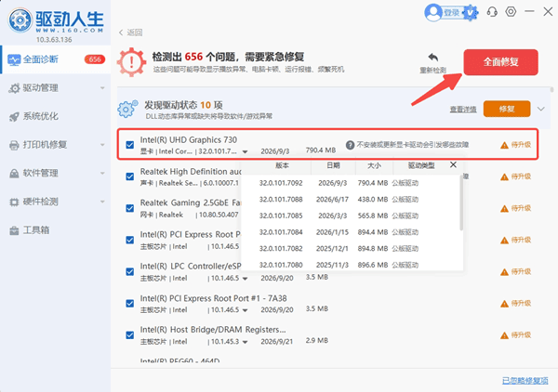This screenshot has width=558, height=392.
Task: Open the headset customer support icon
Action: [492, 12]
